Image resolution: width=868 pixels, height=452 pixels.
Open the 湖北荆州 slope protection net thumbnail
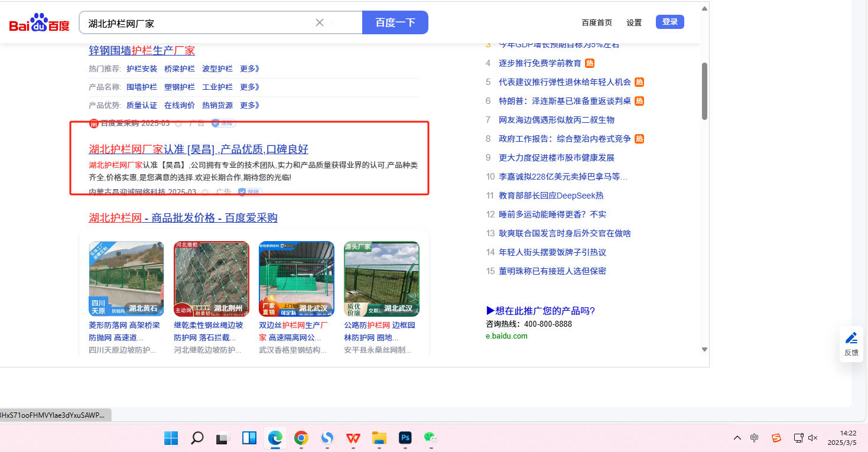212,279
